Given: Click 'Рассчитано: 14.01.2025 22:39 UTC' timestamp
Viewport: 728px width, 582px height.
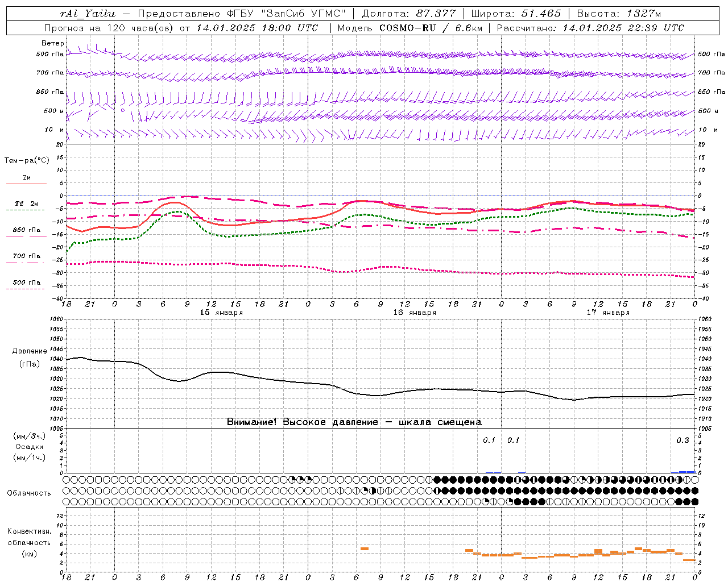Looking at the screenshot, I should click(590, 28).
